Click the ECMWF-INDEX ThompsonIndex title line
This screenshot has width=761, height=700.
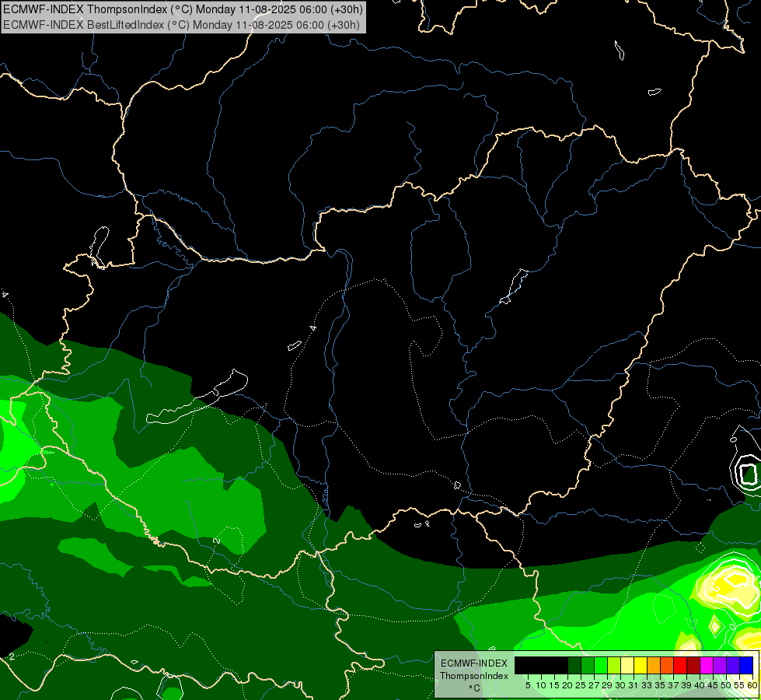[183, 9]
